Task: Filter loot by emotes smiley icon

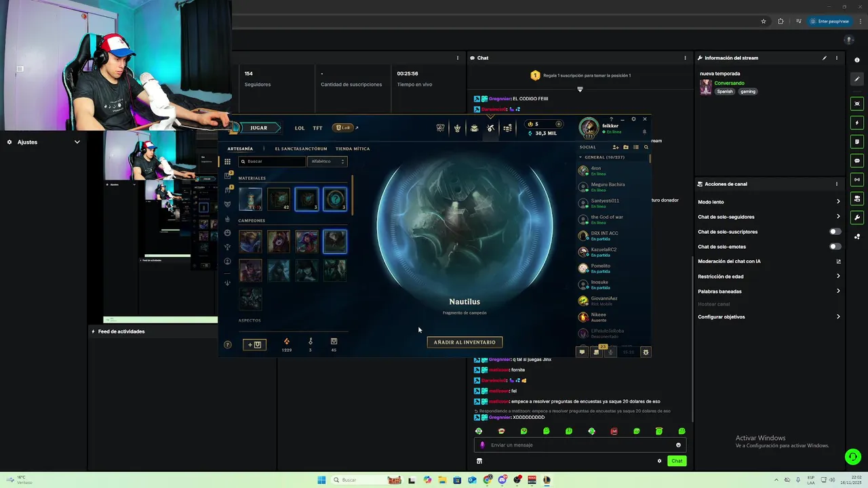Action: pos(227,232)
